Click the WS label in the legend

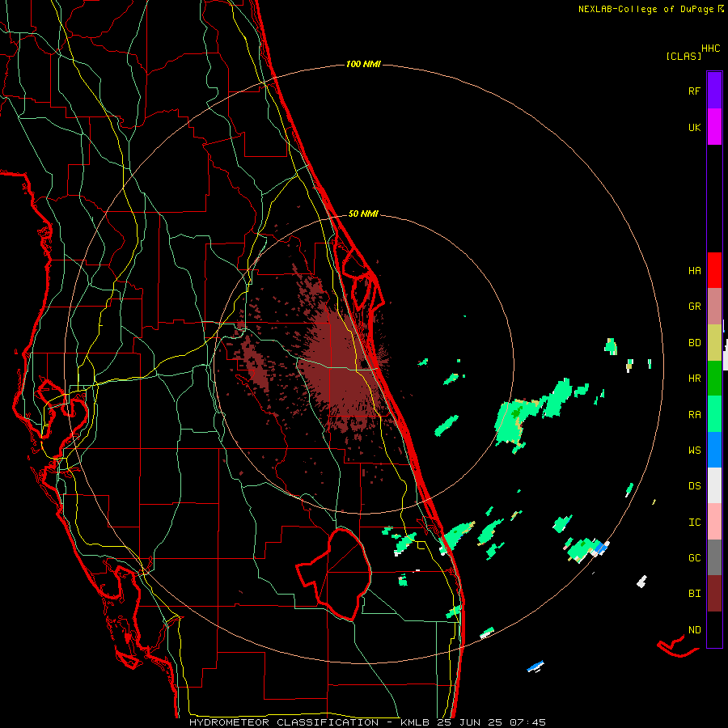click(694, 451)
